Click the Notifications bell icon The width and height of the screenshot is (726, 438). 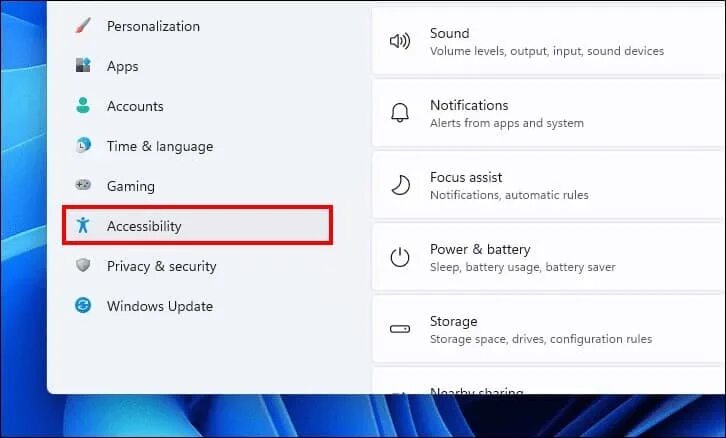(x=400, y=113)
